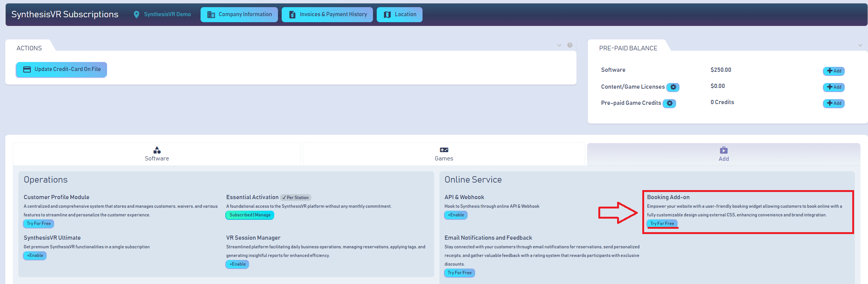
Task: Click the Per Station badge
Action: click(296, 198)
